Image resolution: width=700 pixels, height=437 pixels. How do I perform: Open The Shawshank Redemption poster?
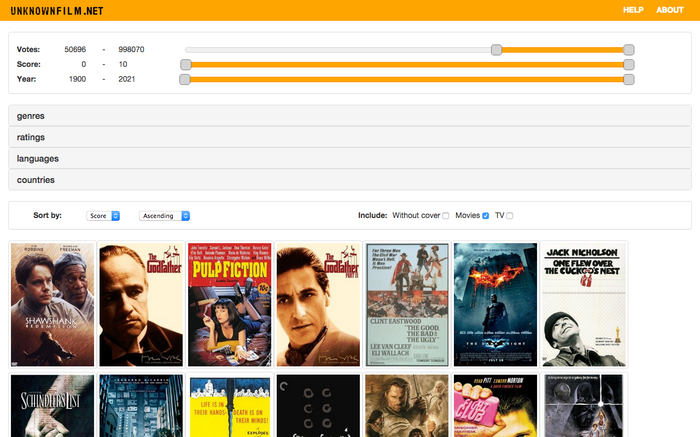point(52,304)
